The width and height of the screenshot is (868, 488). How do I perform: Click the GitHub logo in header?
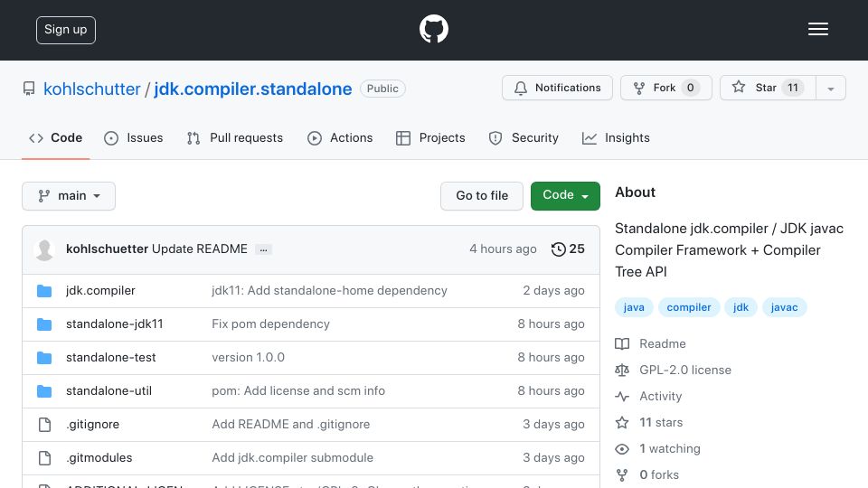pyautogui.click(x=433, y=29)
